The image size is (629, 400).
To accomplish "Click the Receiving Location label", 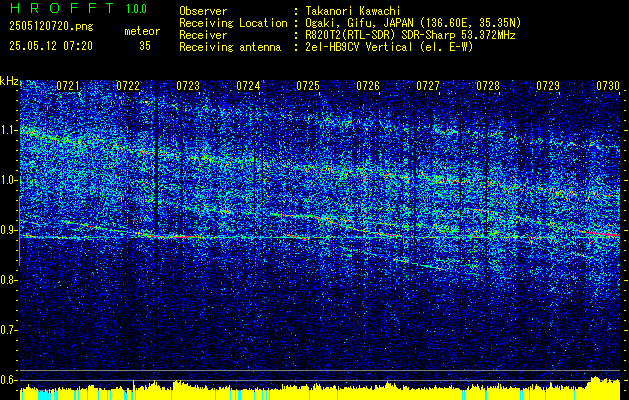I will (233, 23).
